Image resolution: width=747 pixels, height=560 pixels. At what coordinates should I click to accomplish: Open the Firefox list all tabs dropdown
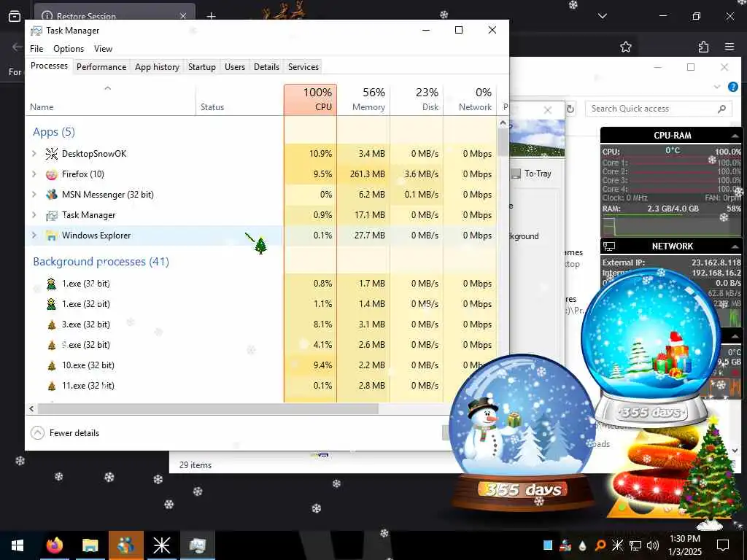[602, 16]
